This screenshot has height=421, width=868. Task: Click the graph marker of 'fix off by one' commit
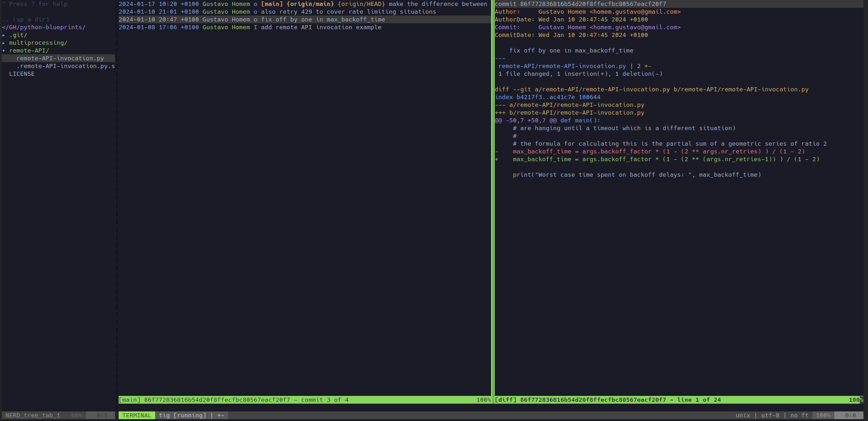(256, 20)
